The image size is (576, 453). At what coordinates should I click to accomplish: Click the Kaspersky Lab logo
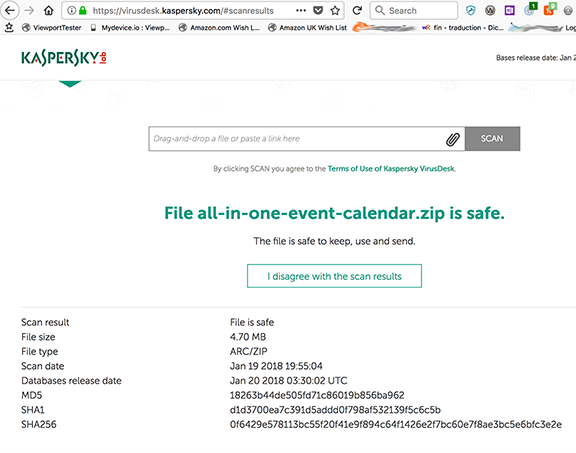click(64, 58)
